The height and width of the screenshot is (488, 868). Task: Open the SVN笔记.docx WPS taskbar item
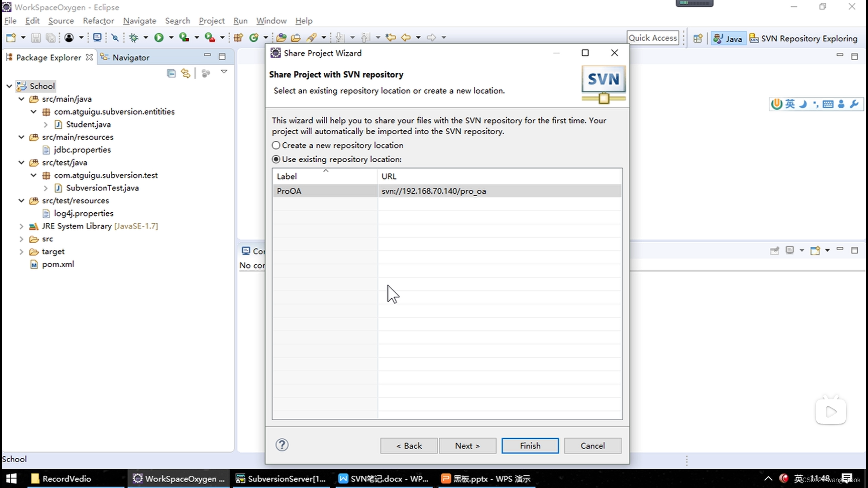pyautogui.click(x=384, y=479)
